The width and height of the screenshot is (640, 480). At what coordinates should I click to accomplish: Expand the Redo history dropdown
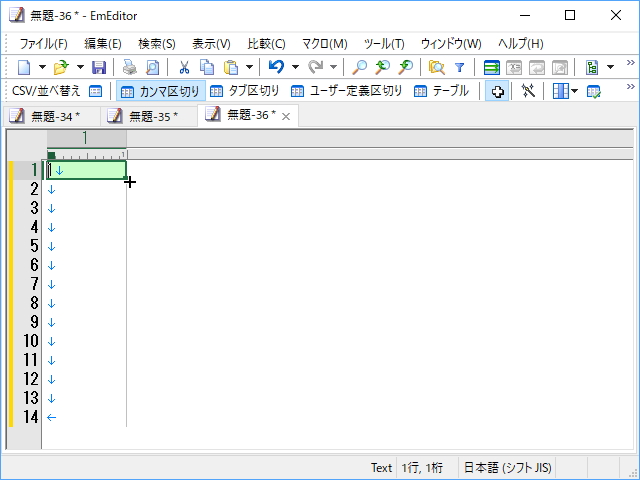point(333,67)
